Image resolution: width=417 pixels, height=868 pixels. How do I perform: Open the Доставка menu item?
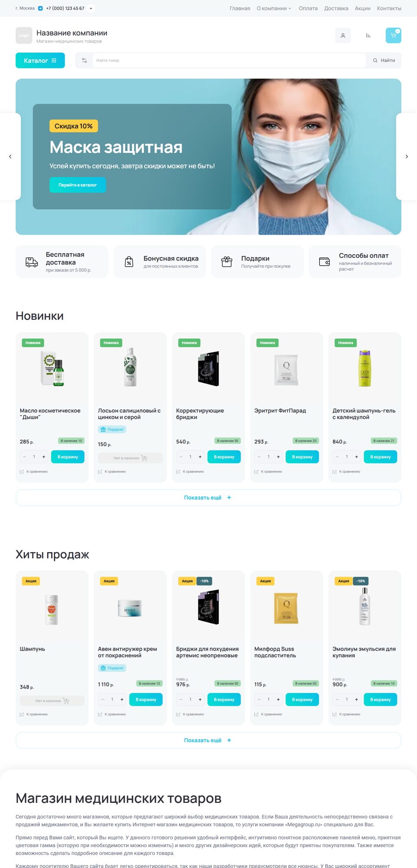[x=336, y=8]
